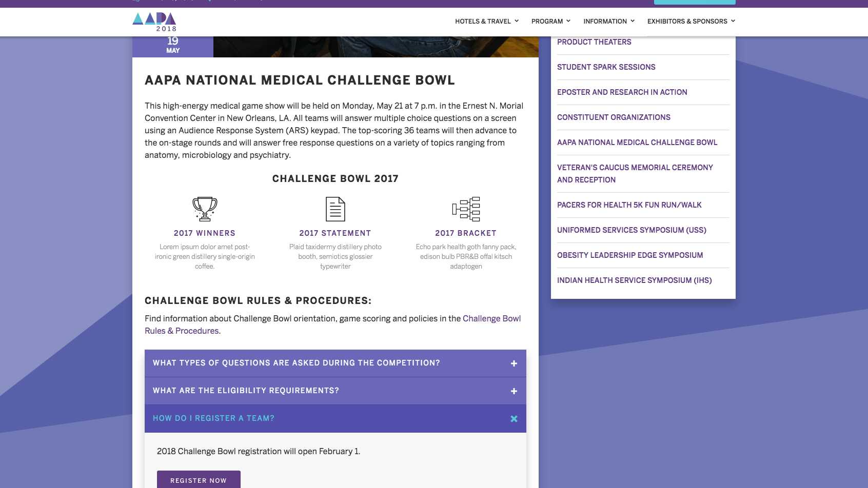Open the Information dropdown menu
This screenshot has width=868, height=488.
tap(609, 21)
